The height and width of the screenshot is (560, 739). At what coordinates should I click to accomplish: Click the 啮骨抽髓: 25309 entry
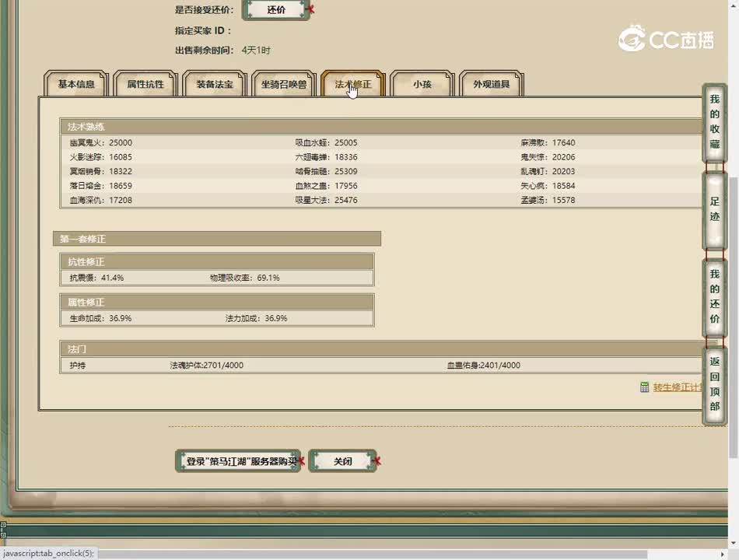[x=326, y=171]
